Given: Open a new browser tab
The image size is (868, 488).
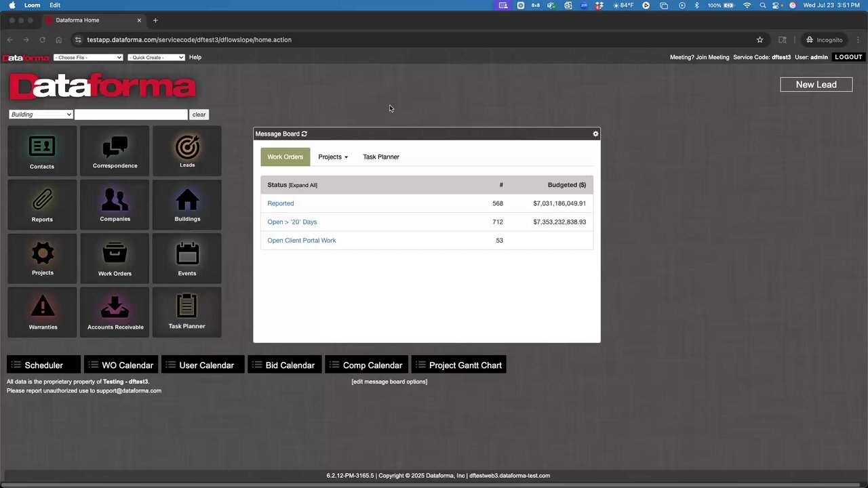Looking at the screenshot, I should (155, 20).
